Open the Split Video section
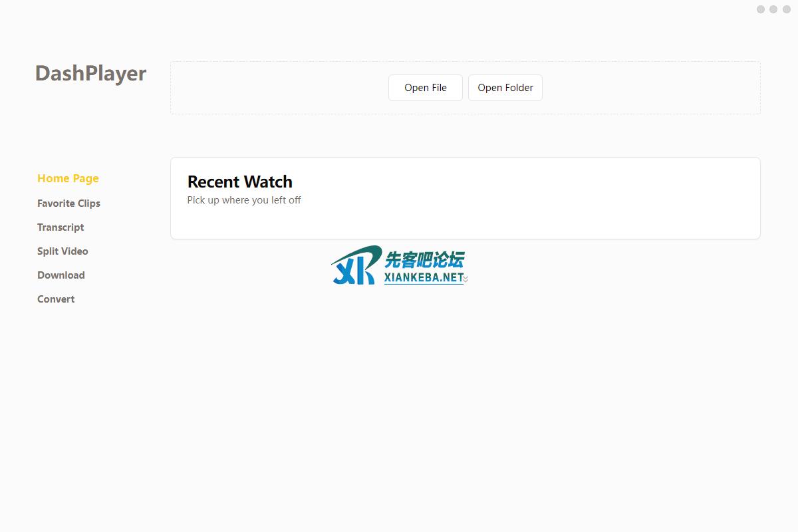The image size is (798, 532). [63, 251]
